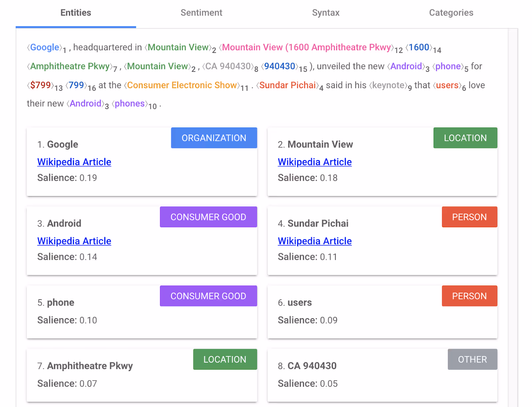Click the PERSON label on the users card
Screen dimensions: 532x407
(x=469, y=296)
